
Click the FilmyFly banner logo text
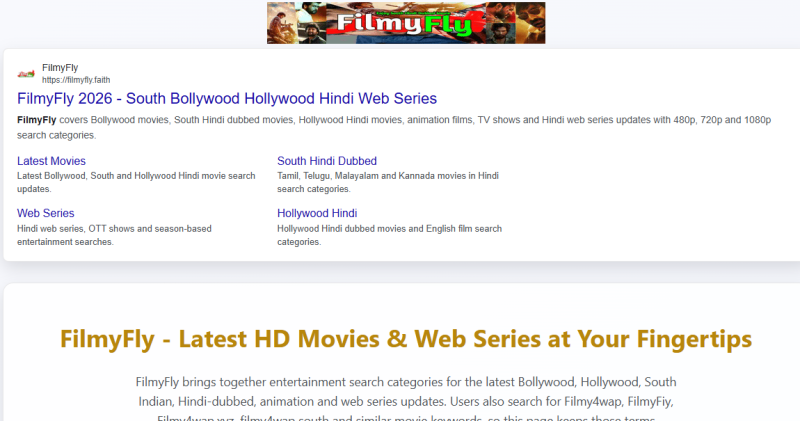click(x=404, y=23)
